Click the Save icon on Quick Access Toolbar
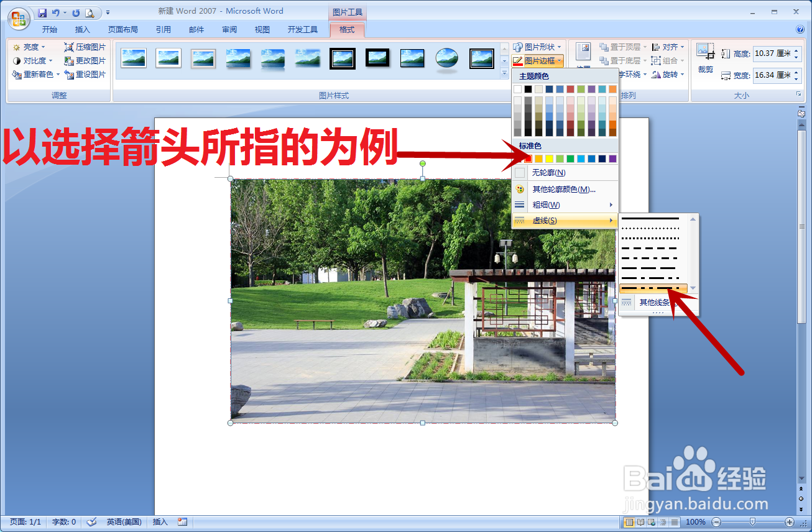812x532 pixels. (x=42, y=12)
